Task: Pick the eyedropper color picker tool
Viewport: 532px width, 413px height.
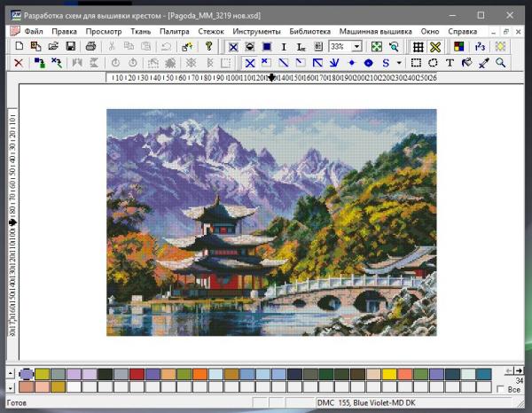Action: [x=484, y=63]
